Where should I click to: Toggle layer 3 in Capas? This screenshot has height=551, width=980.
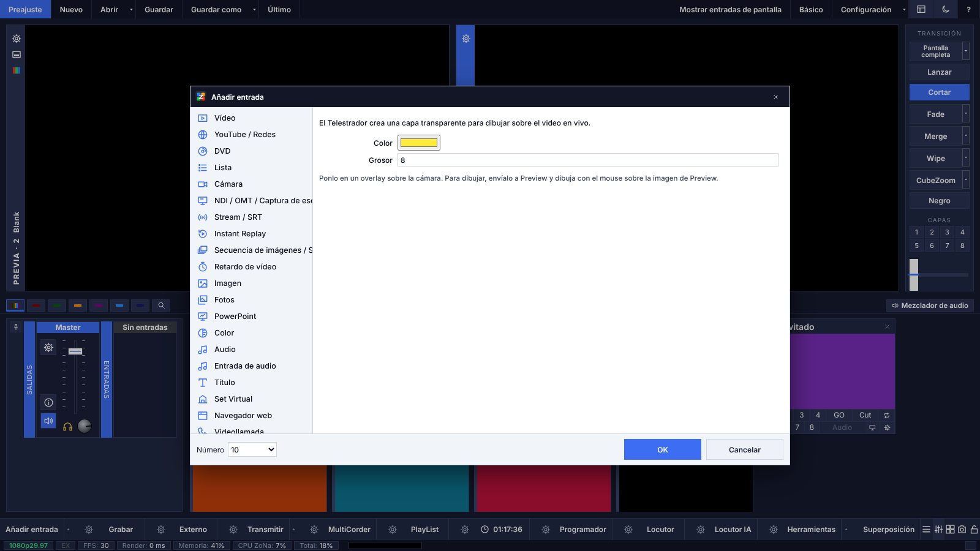click(x=947, y=232)
